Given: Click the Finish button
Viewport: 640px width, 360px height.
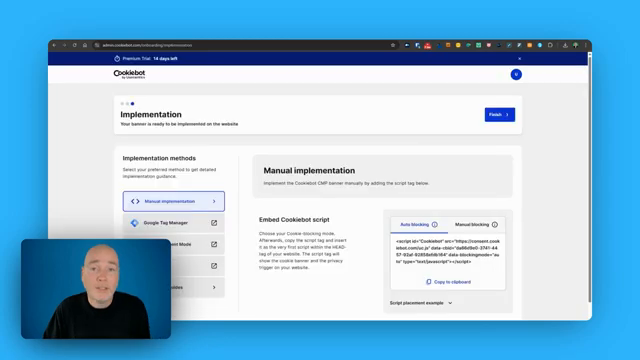Looking at the screenshot, I should coord(500,115).
